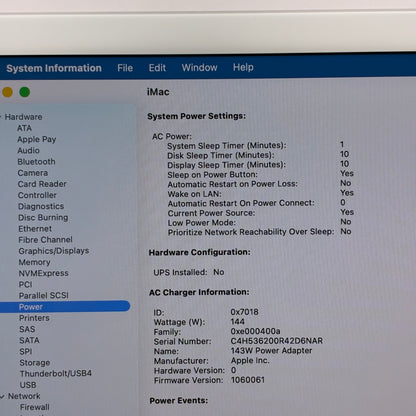Screen dimensions: 416x416
Task: Click Display Sleep Timer (Minutes) row
Action: click(258, 165)
